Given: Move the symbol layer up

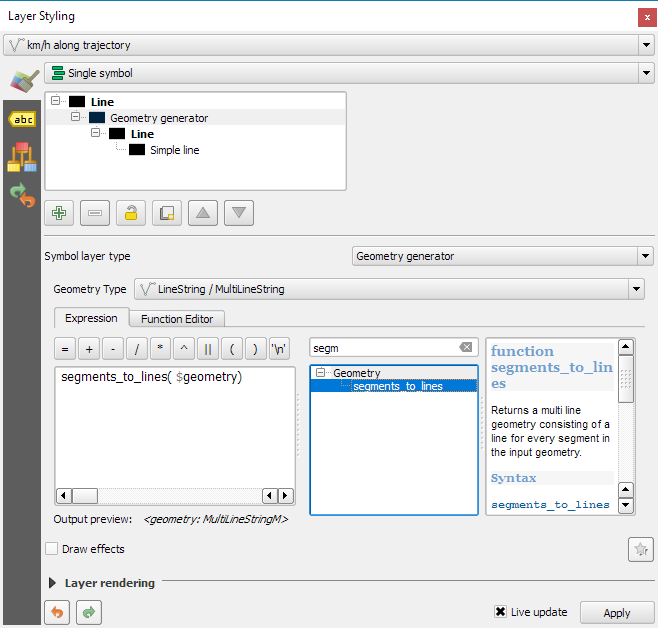Looking at the screenshot, I should point(203,213).
